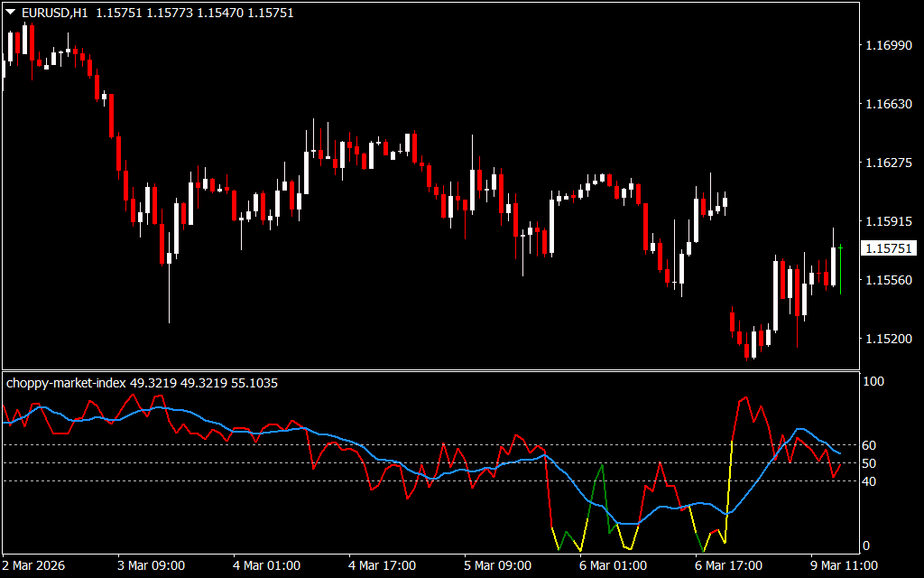924x578 pixels.
Task: Click the 0 level on indicator scale
Action: coord(867,545)
